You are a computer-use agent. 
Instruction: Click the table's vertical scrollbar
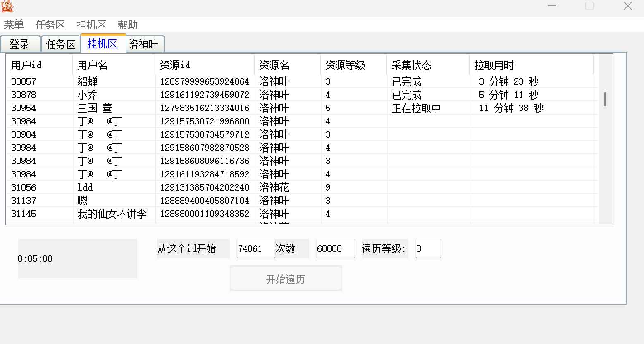coord(604,99)
